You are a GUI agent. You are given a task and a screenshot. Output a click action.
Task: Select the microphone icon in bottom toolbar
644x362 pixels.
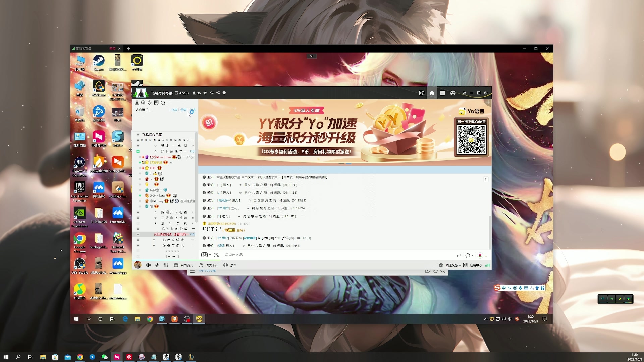(157, 265)
